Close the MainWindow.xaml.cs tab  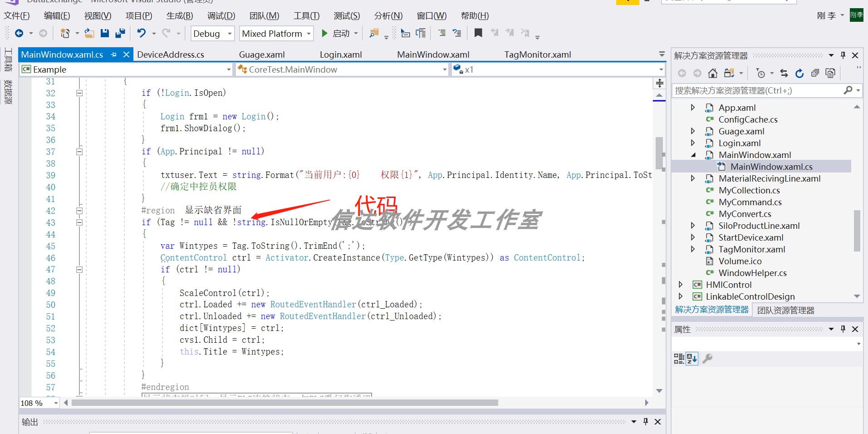pos(127,54)
